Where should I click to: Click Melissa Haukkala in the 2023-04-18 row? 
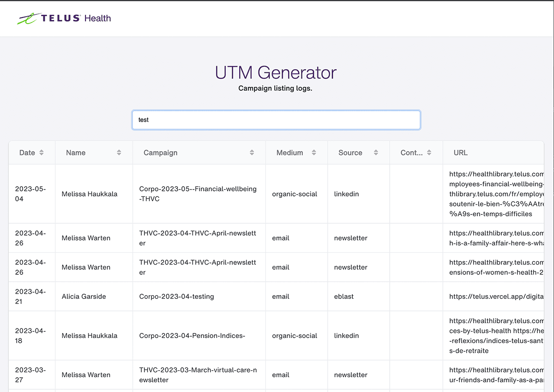[x=90, y=336]
